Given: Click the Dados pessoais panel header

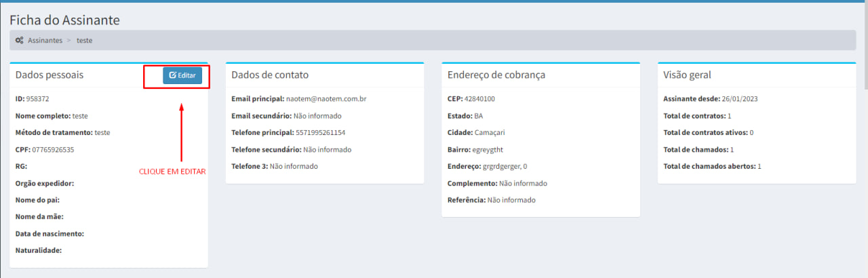Looking at the screenshot, I should click(x=50, y=75).
